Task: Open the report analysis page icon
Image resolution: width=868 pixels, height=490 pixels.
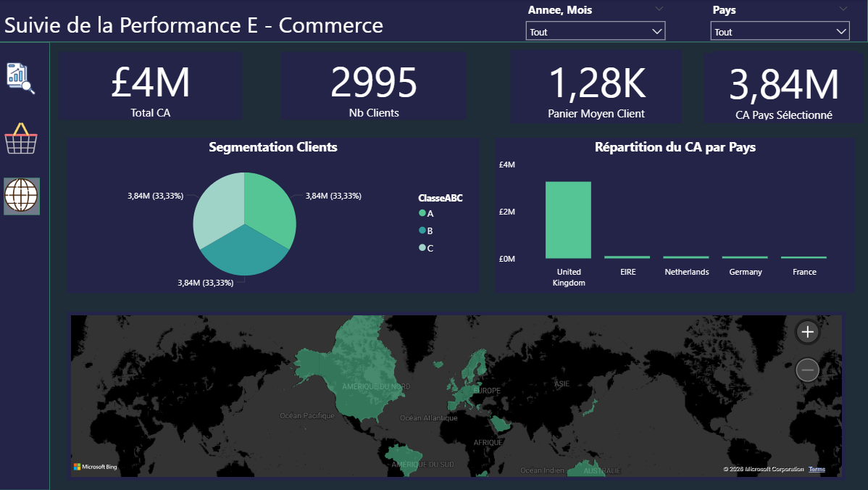Action: click(x=20, y=78)
